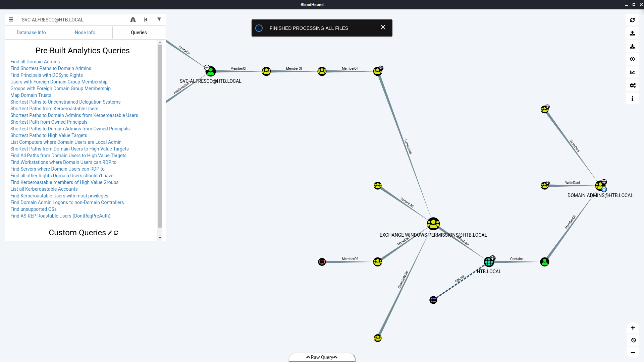Click the search field with SVC-ALFRESCO@HTB.LOCAL
Image resolution: width=644 pixels, height=362 pixels.
[72, 20]
